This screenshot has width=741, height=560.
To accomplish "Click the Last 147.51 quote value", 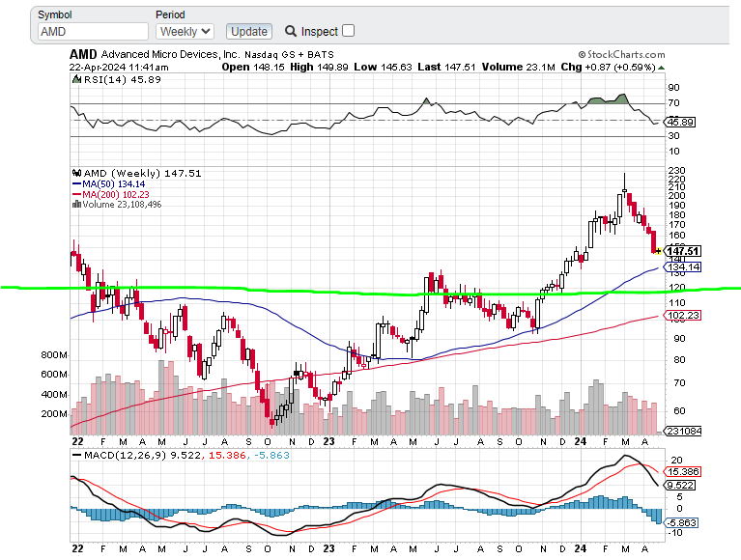I will pyautogui.click(x=446, y=68).
